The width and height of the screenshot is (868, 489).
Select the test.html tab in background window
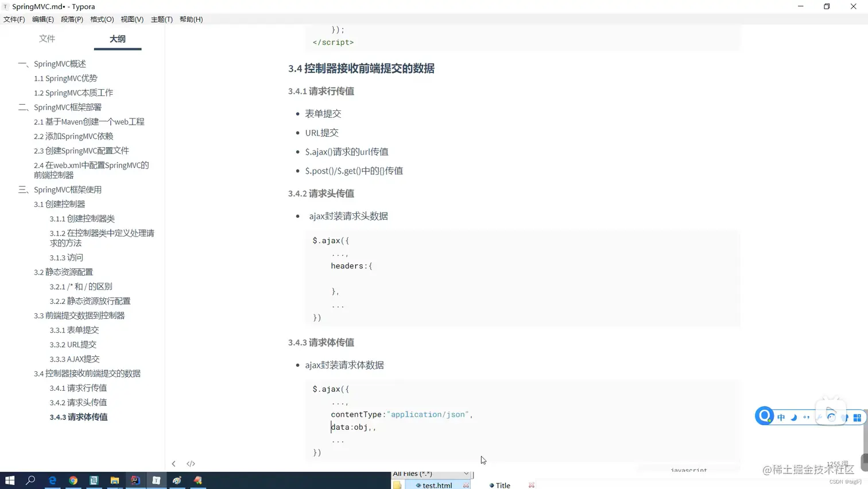tap(437, 486)
